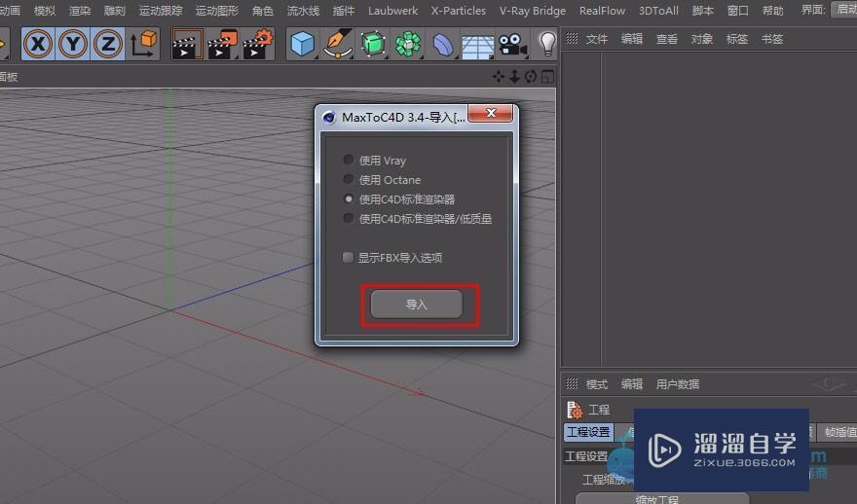Click the coordinate system cube icon
The height and width of the screenshot is (504, 857).
143,44
